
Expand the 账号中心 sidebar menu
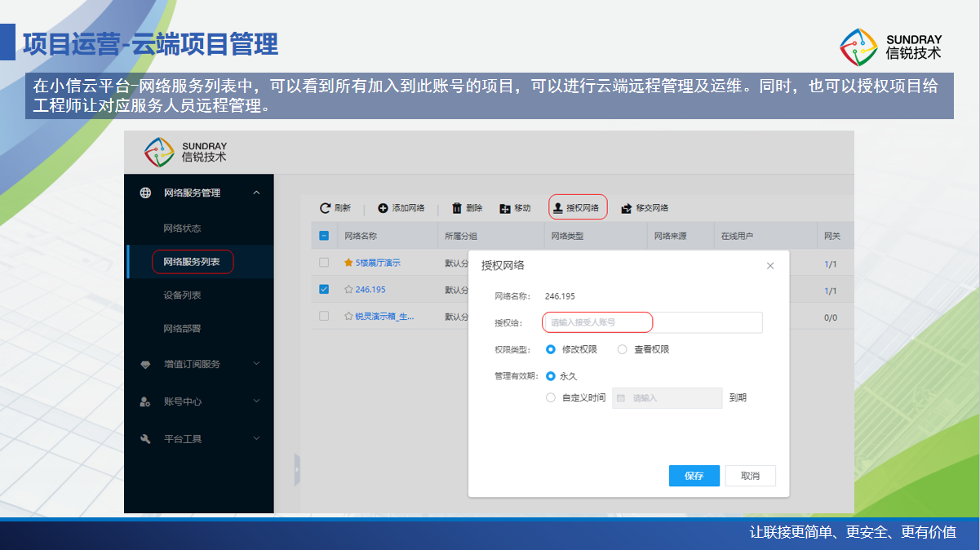coord(256,401)
